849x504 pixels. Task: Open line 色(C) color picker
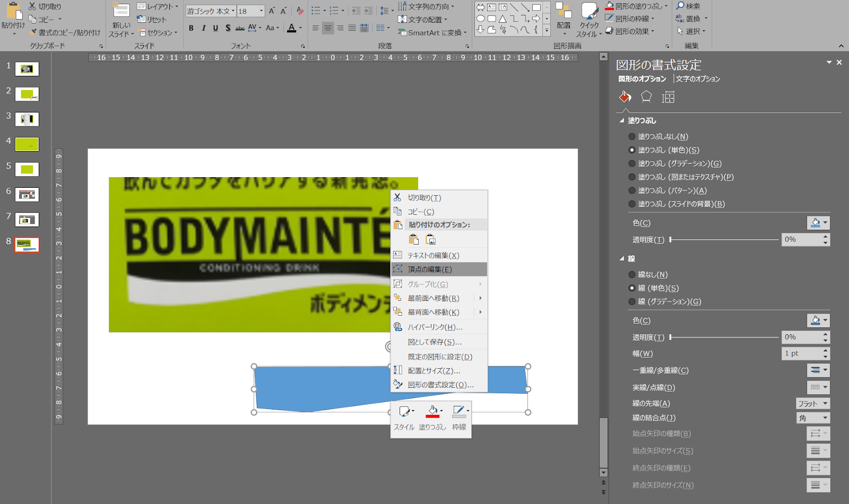click(x=818, y=320)
